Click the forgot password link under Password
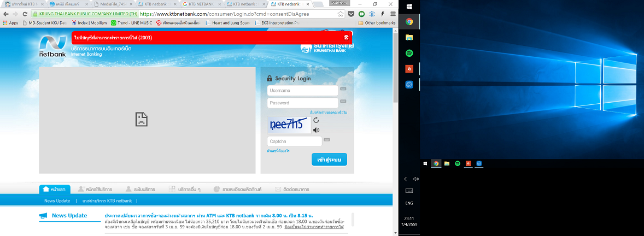 329,112
